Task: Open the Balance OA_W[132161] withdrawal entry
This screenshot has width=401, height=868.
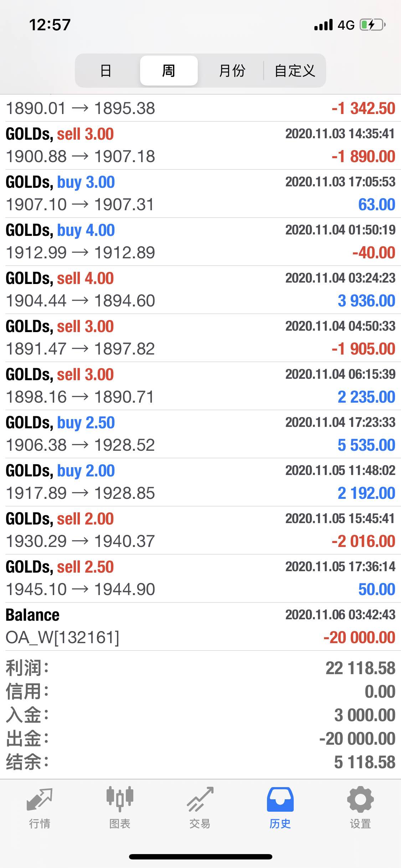Action: [x=200, y=626]
